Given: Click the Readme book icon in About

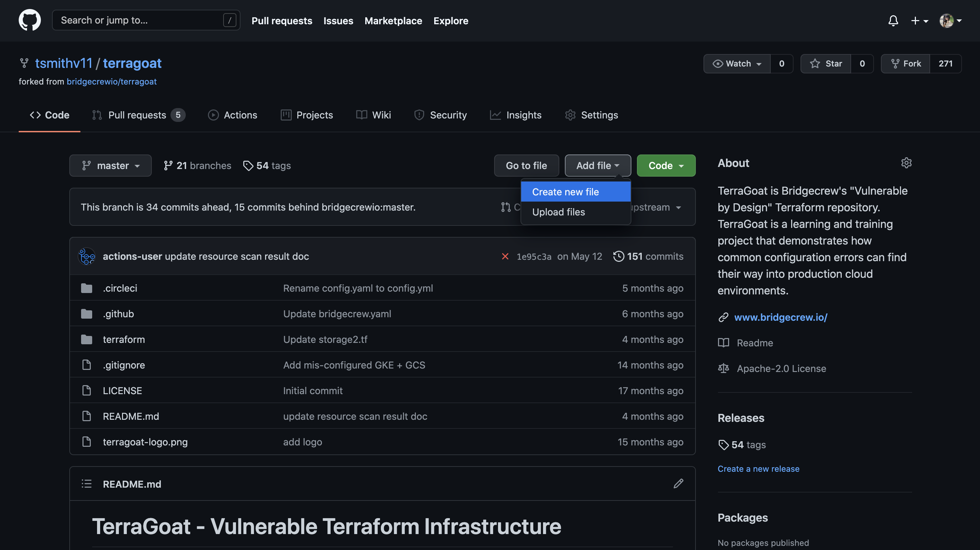Looking at the screenshot, I should tap(723, 343).
